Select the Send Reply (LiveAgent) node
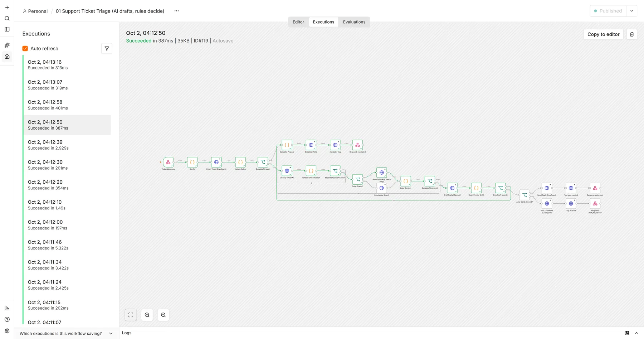Image resolution: width=644 pixels, height=339 pixels. [x=547, y=188]
